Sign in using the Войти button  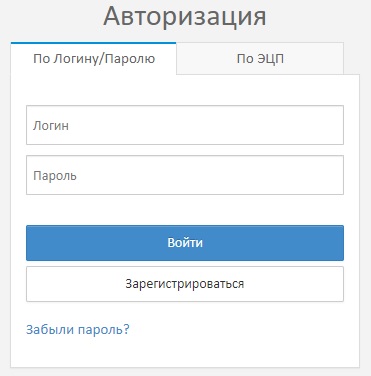point(185,243)
